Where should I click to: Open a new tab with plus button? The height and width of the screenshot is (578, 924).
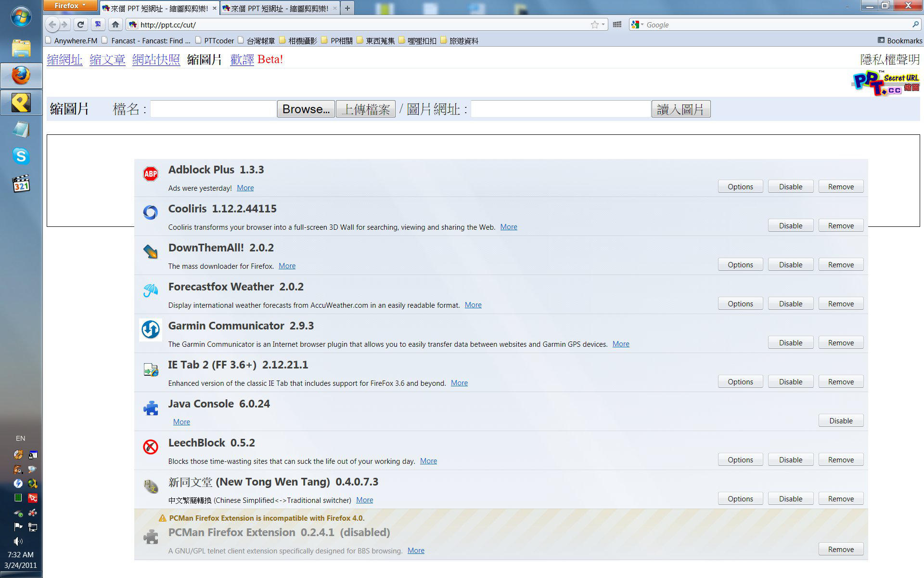(x=347, y=8)
